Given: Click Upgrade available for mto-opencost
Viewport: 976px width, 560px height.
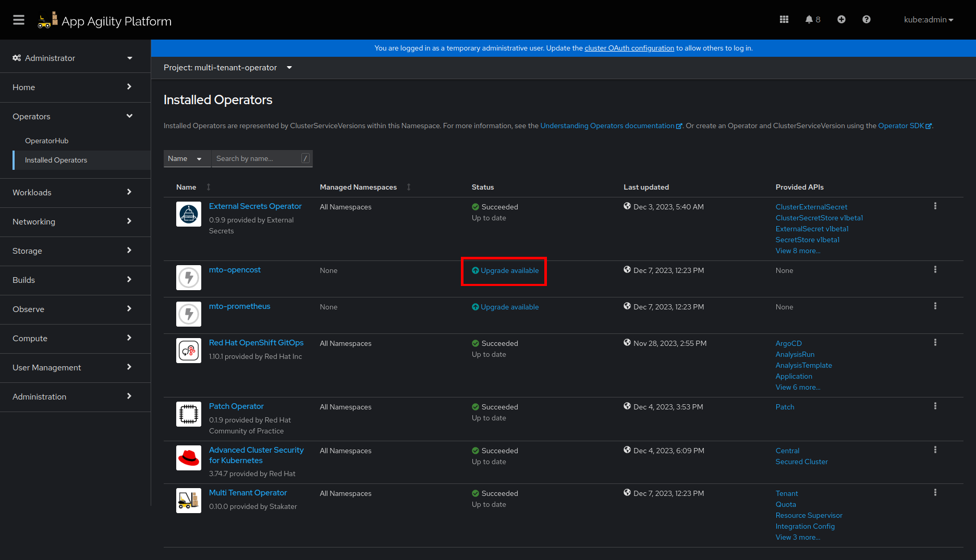Looking at the screenshot, I should (x=509, y=271).
